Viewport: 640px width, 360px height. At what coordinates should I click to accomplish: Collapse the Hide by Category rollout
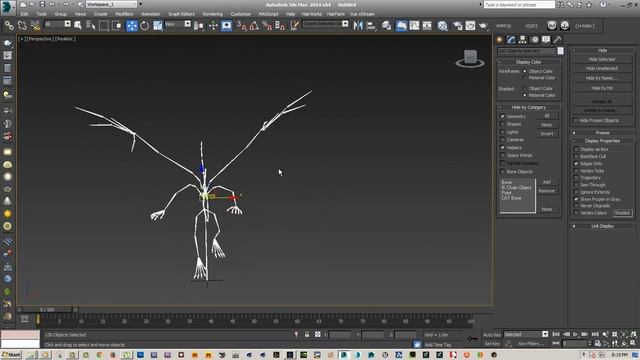pos(529,107)
